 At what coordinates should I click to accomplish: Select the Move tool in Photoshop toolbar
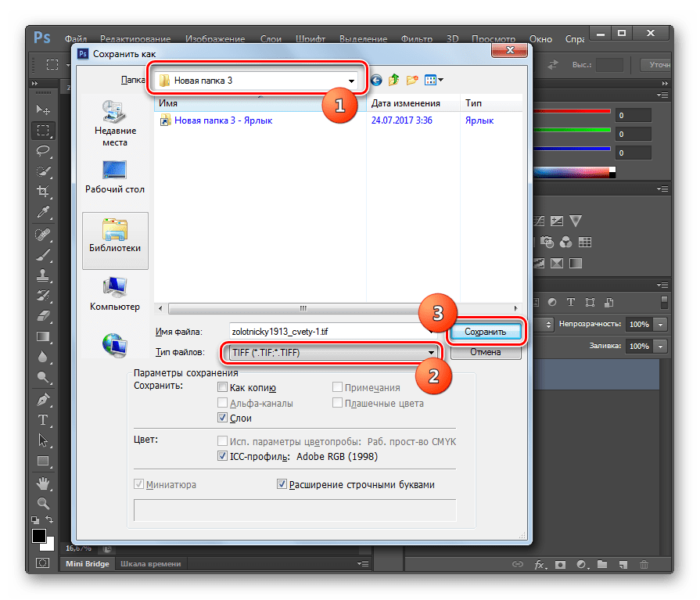coord(43,110)
